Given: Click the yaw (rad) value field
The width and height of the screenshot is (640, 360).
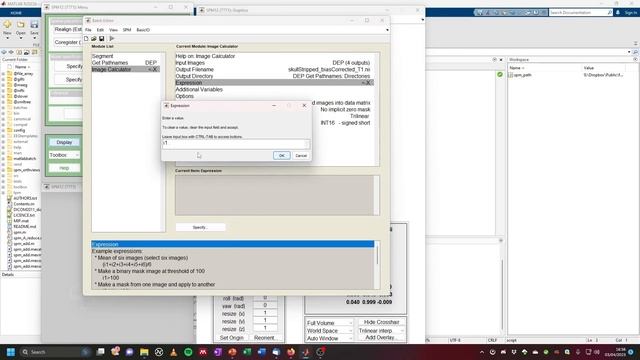Looking at the screenshot, I should pos(265,305).
